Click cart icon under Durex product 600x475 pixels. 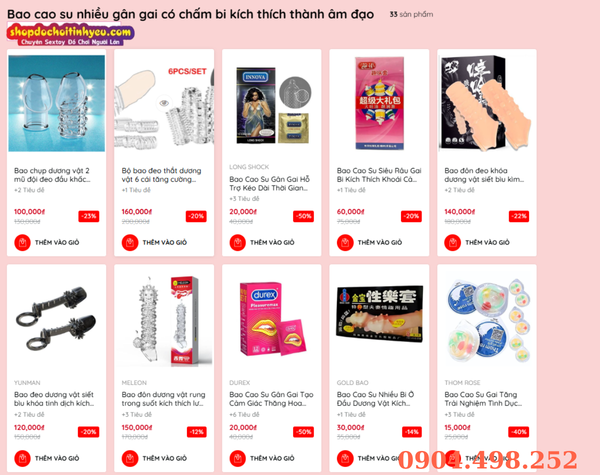238,458
